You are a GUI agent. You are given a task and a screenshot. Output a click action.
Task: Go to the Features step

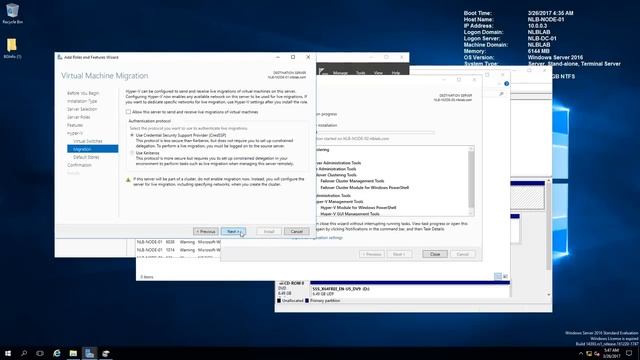pyautogui.click(x=75, y=125)
